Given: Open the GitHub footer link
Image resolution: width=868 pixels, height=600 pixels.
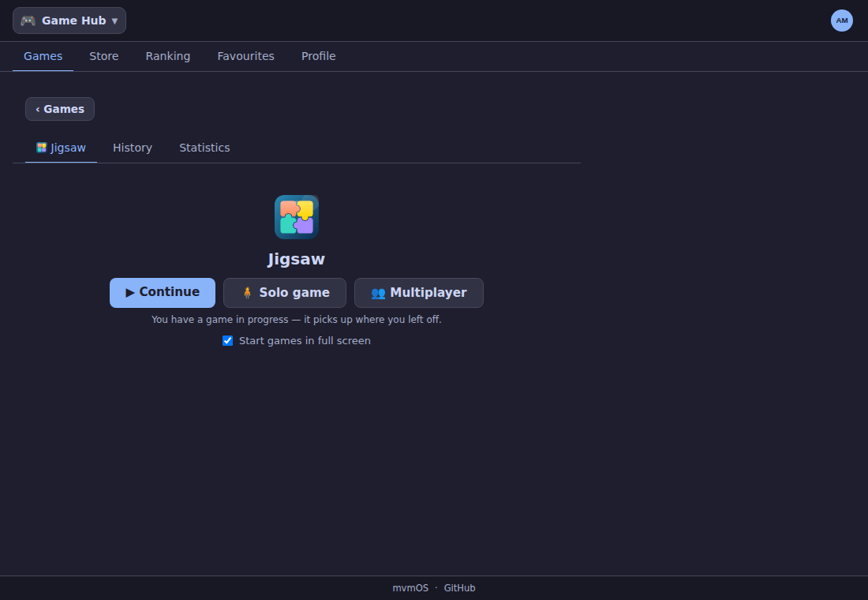Looking at the screenshot, I should (459, 588).
